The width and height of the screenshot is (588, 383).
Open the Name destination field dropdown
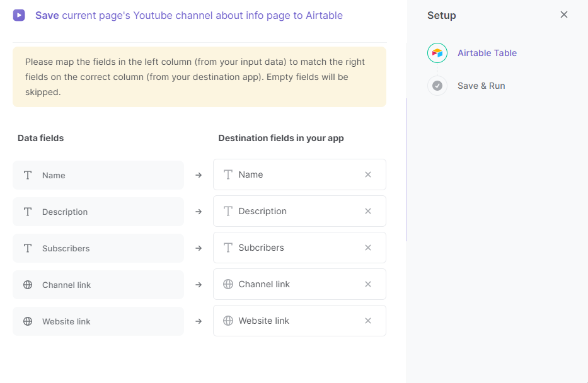(299, 174)
